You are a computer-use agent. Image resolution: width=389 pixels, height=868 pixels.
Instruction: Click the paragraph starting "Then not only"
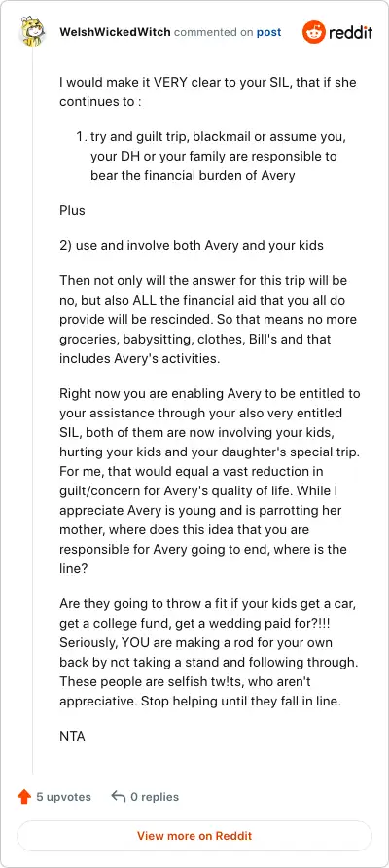[208, 319]
